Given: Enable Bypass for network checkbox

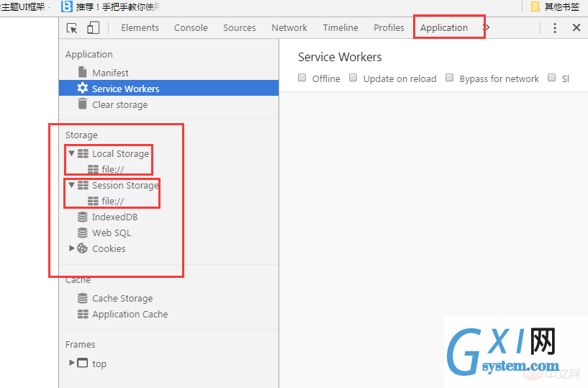Looking at the screenshot, I should tap(449, 78).
